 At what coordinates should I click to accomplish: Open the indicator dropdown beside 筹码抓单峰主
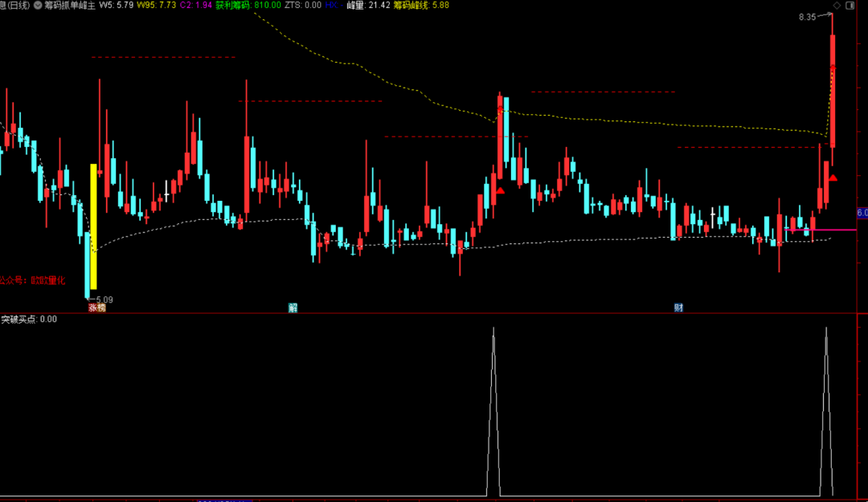(38, 5)
